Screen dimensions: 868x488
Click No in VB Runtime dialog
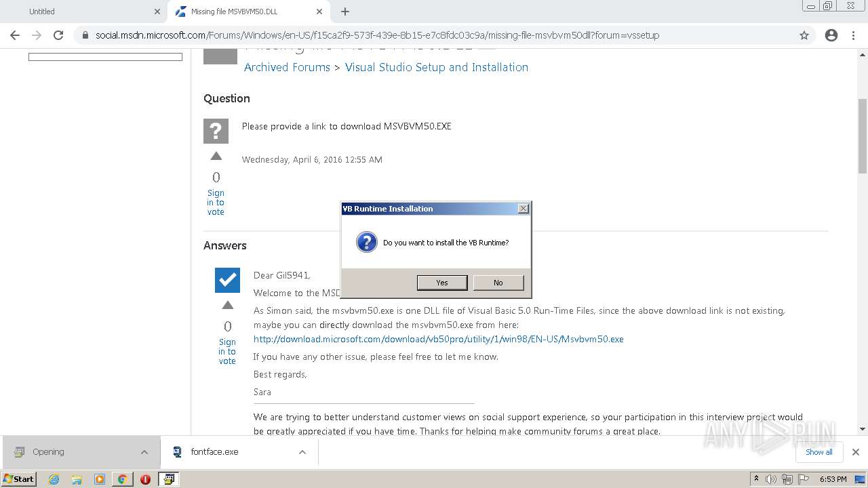click(x=498, y=283)
